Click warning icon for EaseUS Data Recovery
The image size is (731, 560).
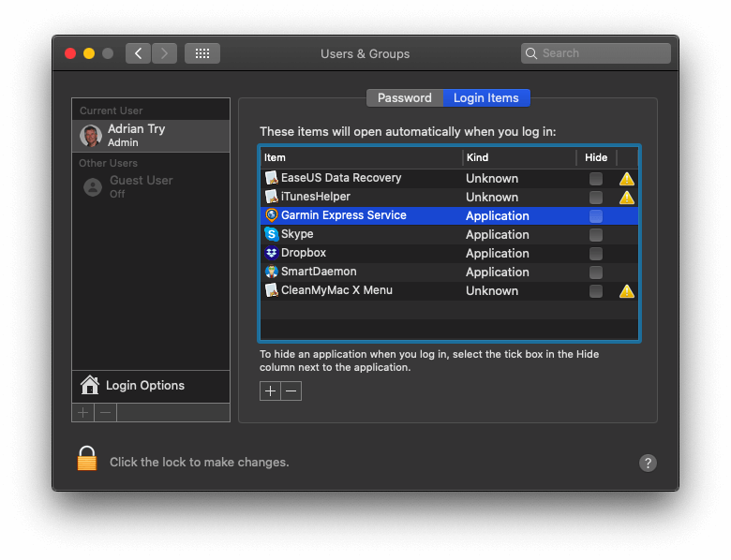click(x=627, y=179)
